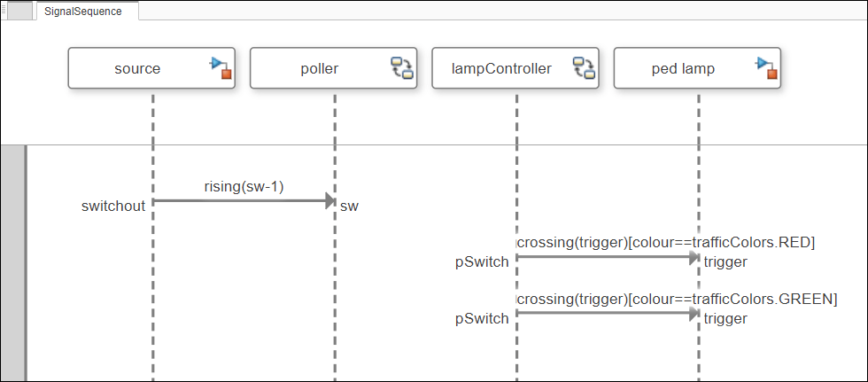Select the poller lifeline header
This screenshot has width=868, height=382.
[x=319, y=68]
